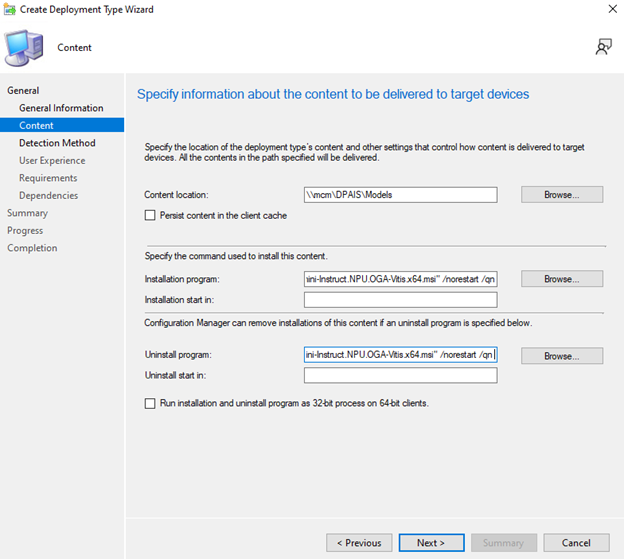624x559 pixels.
Task: Select User Experience step in sidebar
Action: (52, 160)
